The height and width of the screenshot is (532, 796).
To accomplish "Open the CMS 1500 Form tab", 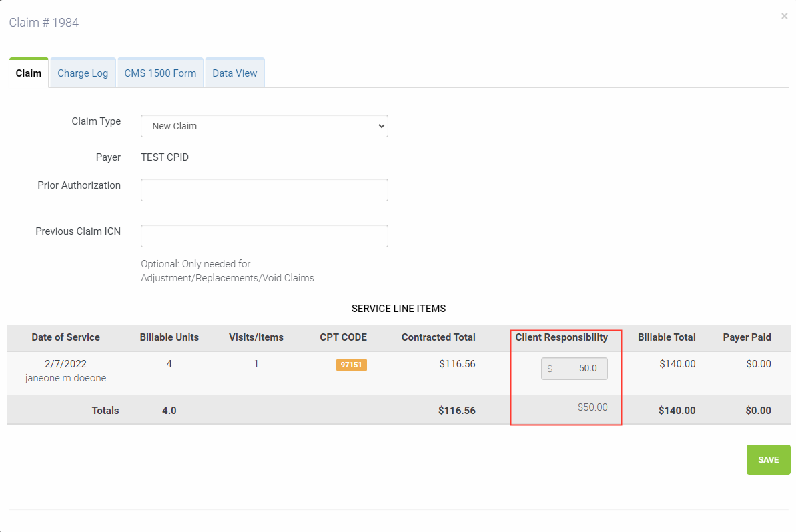I will [160, 73].
